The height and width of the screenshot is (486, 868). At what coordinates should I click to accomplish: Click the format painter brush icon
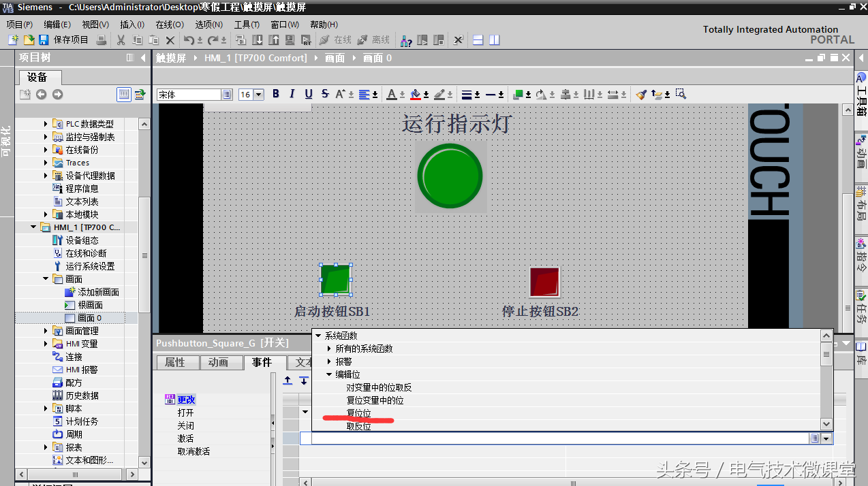click(641, 94)
